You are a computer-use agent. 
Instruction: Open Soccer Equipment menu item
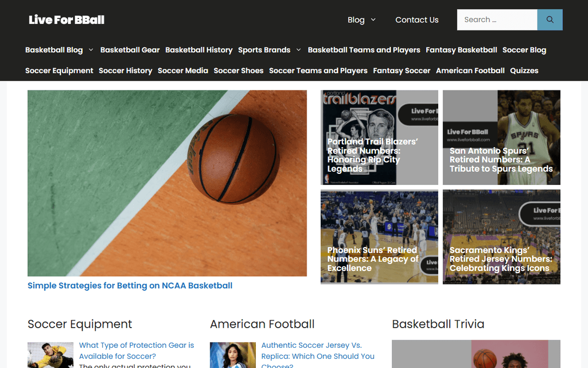(x=59, y=70)
